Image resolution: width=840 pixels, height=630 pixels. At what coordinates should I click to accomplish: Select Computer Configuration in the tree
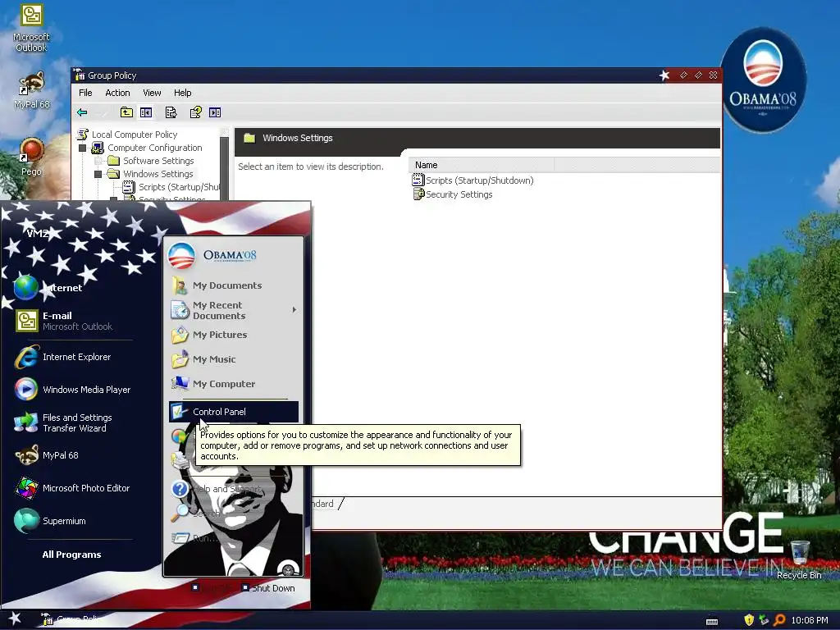pyautogui.click(x=155, y=148)
